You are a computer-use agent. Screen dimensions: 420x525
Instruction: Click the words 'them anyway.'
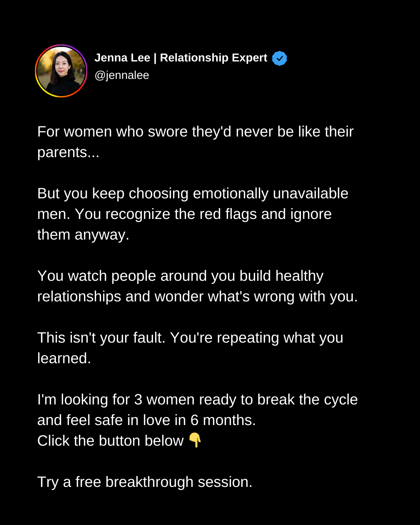[x=83, y=235]
